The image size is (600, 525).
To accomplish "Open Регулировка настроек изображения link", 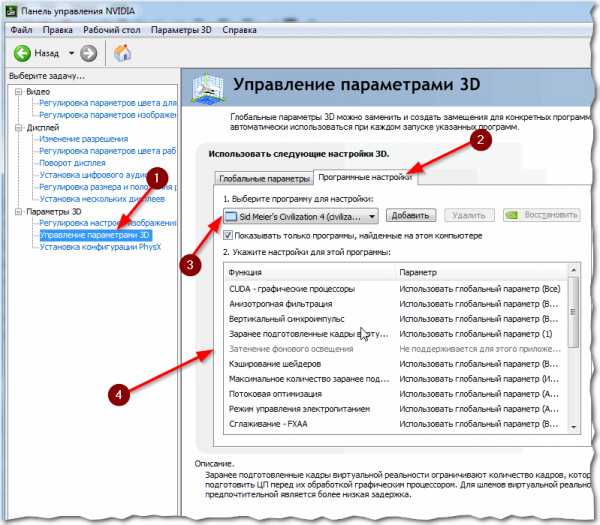I will 108,223.
